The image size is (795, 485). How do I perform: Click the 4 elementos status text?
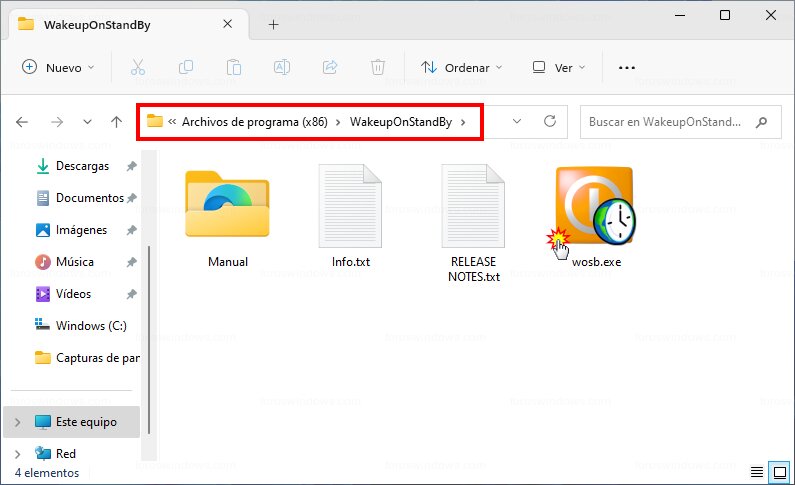click(x=47, y=473)
